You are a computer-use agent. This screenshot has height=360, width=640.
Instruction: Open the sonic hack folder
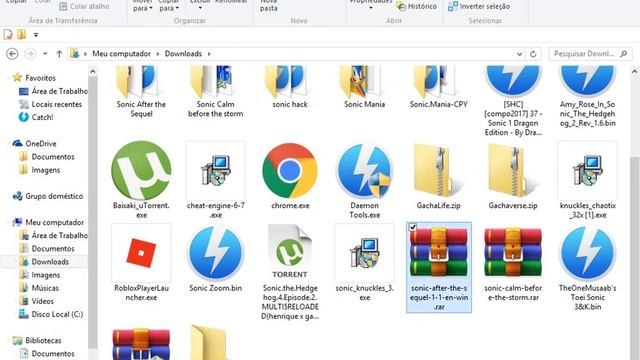[x=290, y=82]
